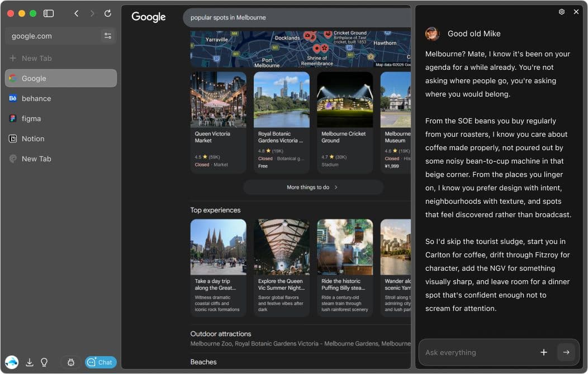Click the bug report icon
588x374 pixels.
tap(71, 362)
